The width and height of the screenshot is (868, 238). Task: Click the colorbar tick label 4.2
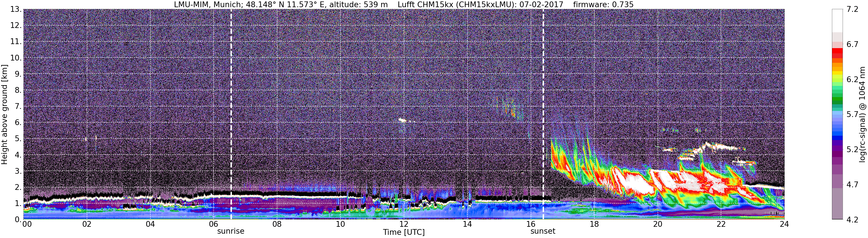coord(852,220)
